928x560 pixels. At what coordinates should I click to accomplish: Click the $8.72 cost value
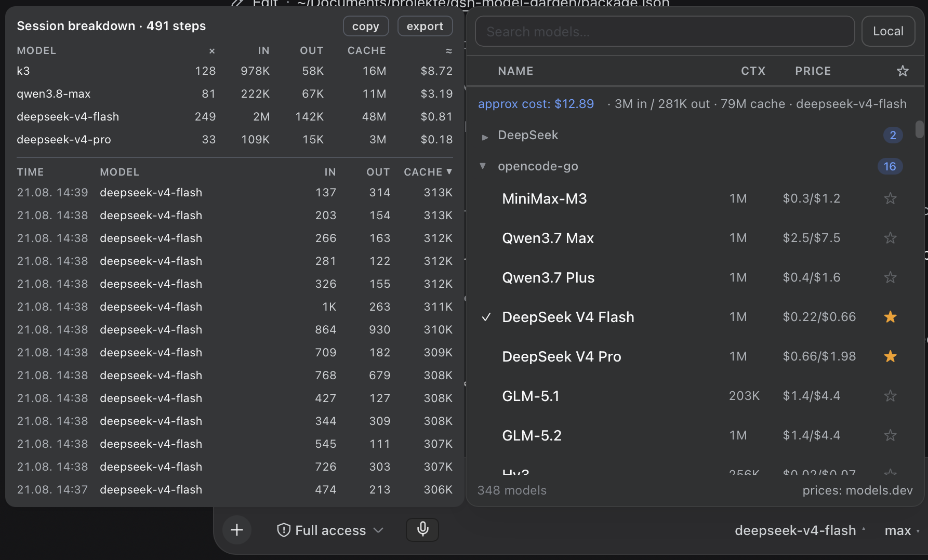click(436, 71)
